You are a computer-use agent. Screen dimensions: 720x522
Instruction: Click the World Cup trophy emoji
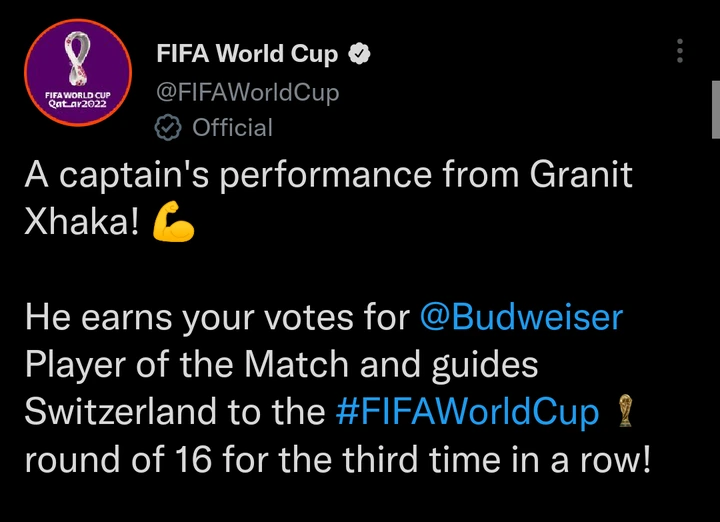pyautogui.click(x=625, y=411)
